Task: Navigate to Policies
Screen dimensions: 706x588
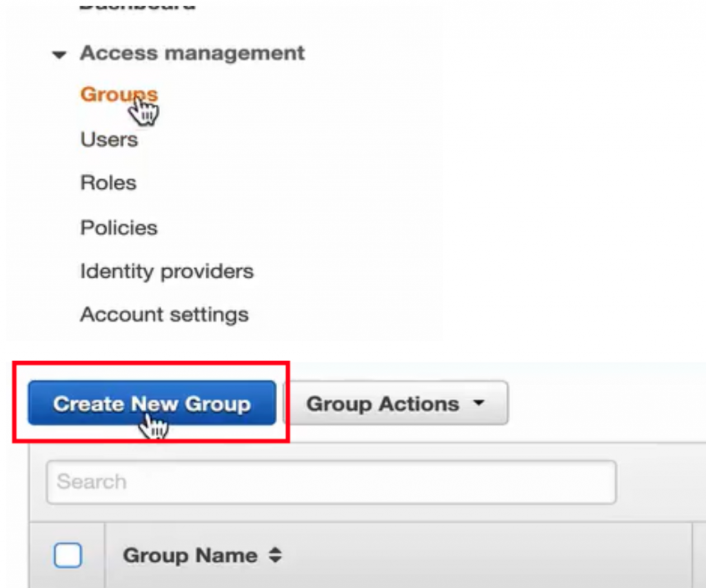Action: tap(119, 227)
